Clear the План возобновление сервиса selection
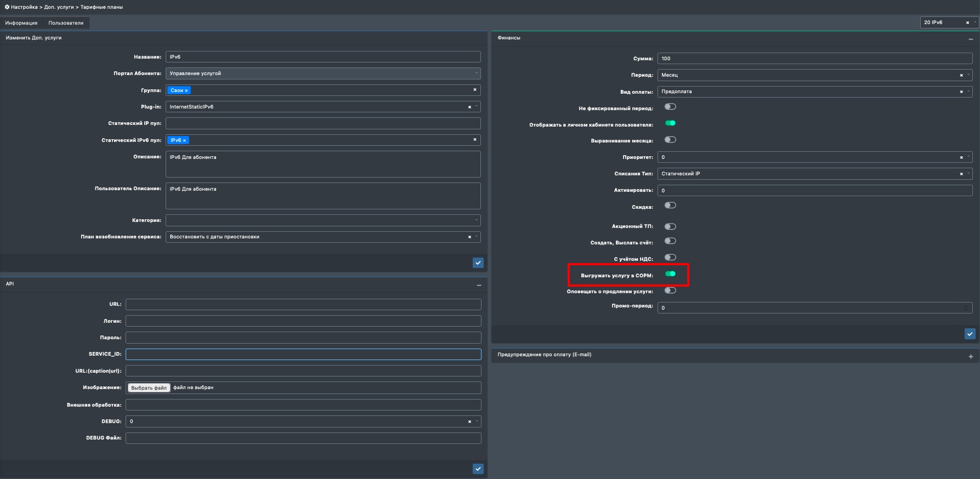The image size is (980, 479). (x=469, y=237)
